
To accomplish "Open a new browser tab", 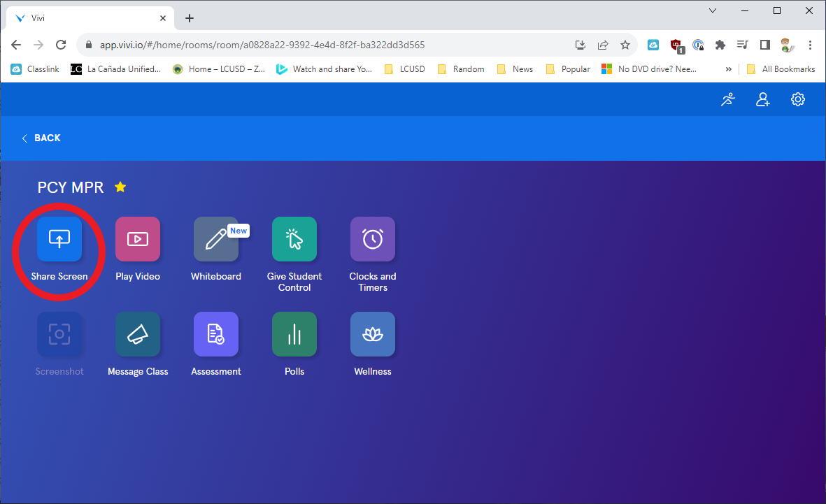I will pos(190,18).
